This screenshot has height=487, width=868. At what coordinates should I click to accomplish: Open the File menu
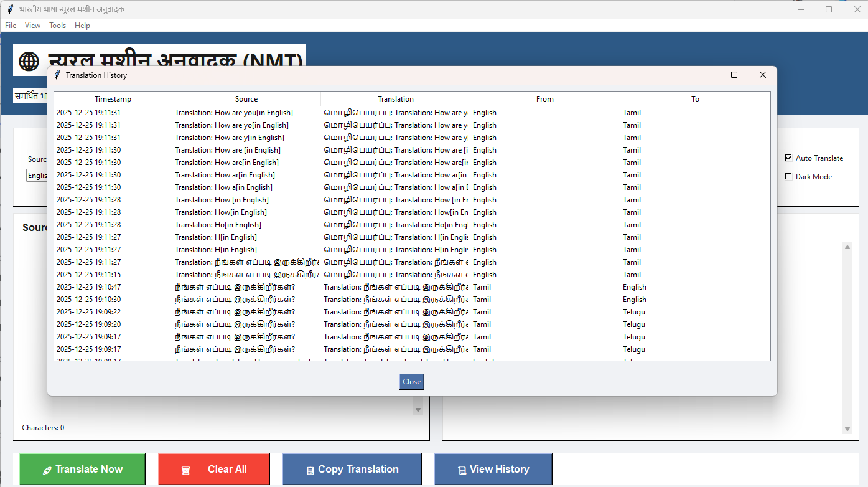point(11,26)
